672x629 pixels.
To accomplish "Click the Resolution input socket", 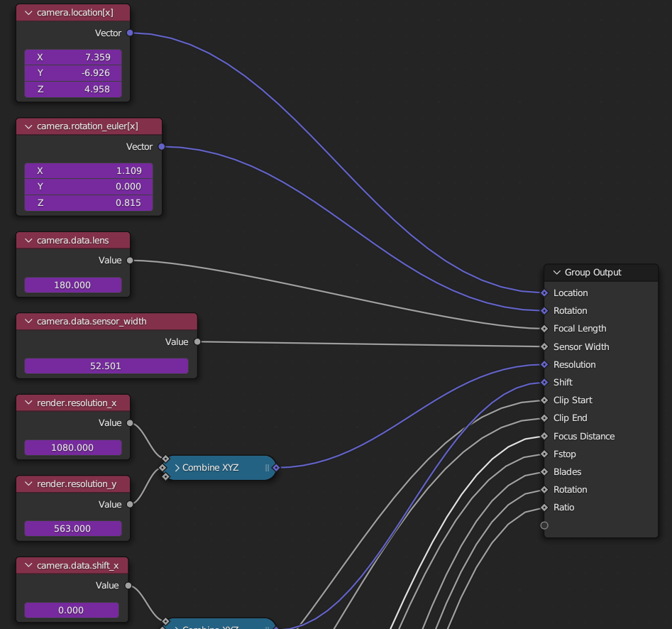I will pyautogui.click(x=544, y=364).
